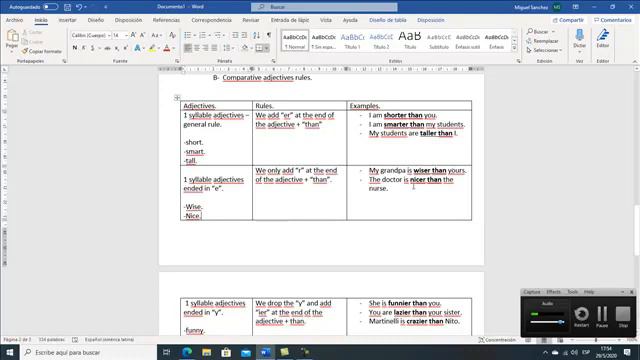Toggle the numbered list button

[202, 36]
